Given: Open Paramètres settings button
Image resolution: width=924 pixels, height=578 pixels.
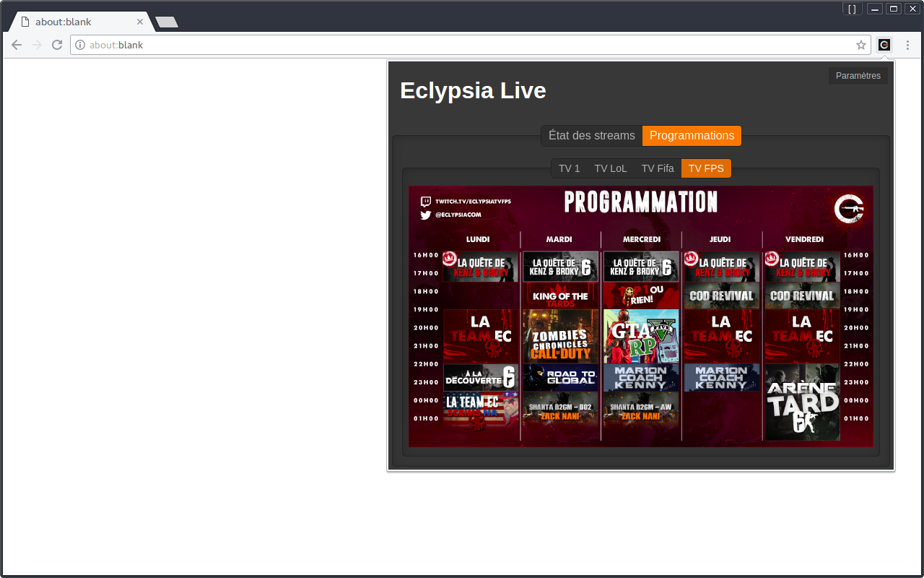Looking at the screenshot, I should (858, 76).
